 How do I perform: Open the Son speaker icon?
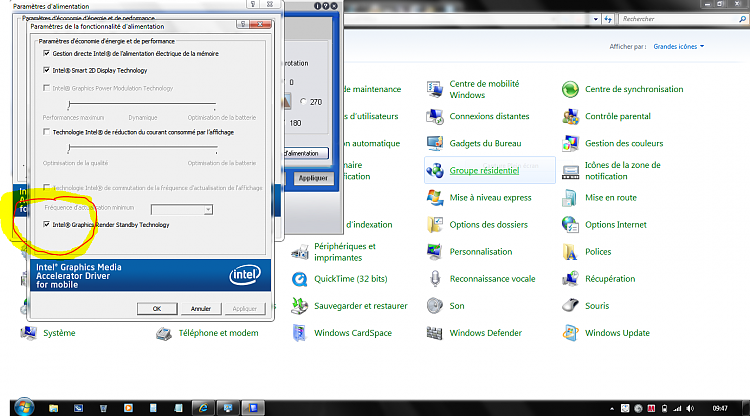coord(434,306)
